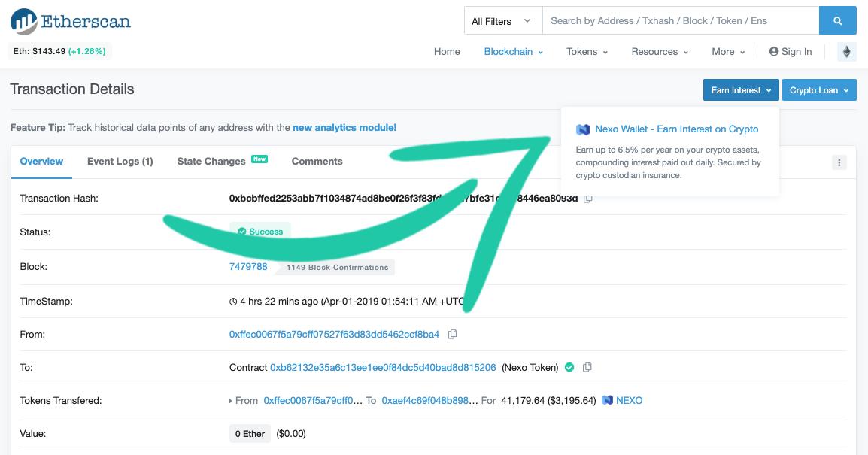Click the search input field
This screenshot has height=455, width=868.
[x=681, y=21]
